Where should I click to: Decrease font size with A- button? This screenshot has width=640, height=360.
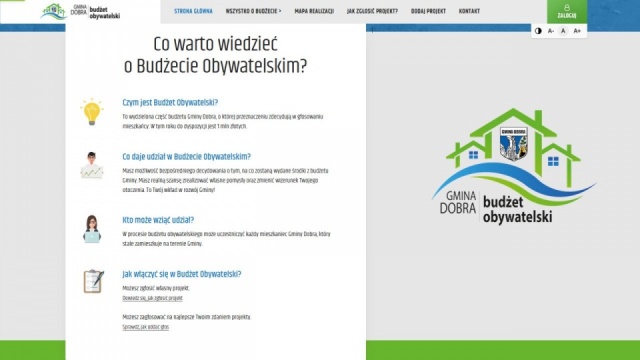551,31
